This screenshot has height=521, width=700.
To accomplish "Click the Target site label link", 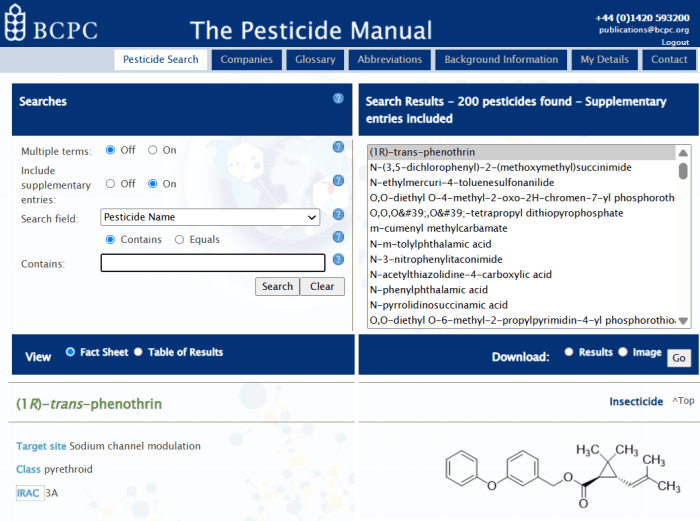I will point(41,446).
